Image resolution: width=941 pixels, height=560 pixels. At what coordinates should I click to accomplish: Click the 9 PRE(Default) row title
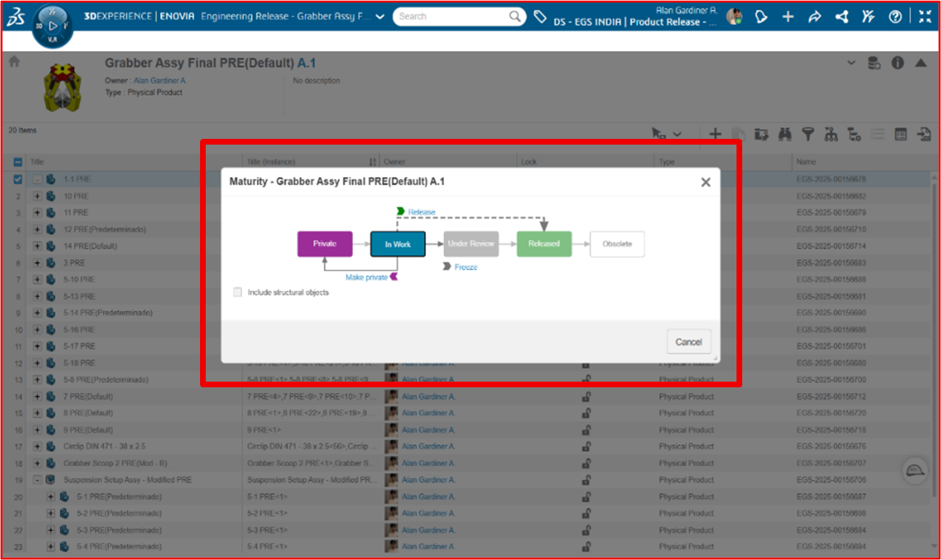(x=88, y=430)
